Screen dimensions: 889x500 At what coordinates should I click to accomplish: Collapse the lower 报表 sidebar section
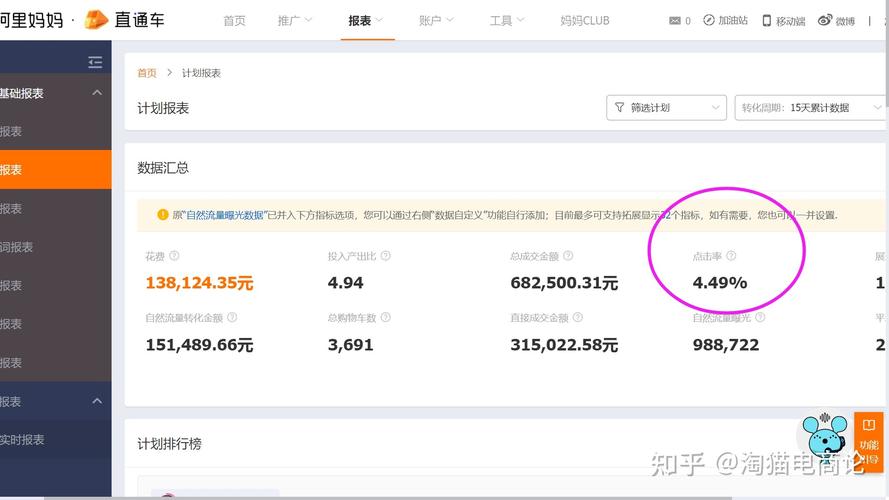coord(97,401)
